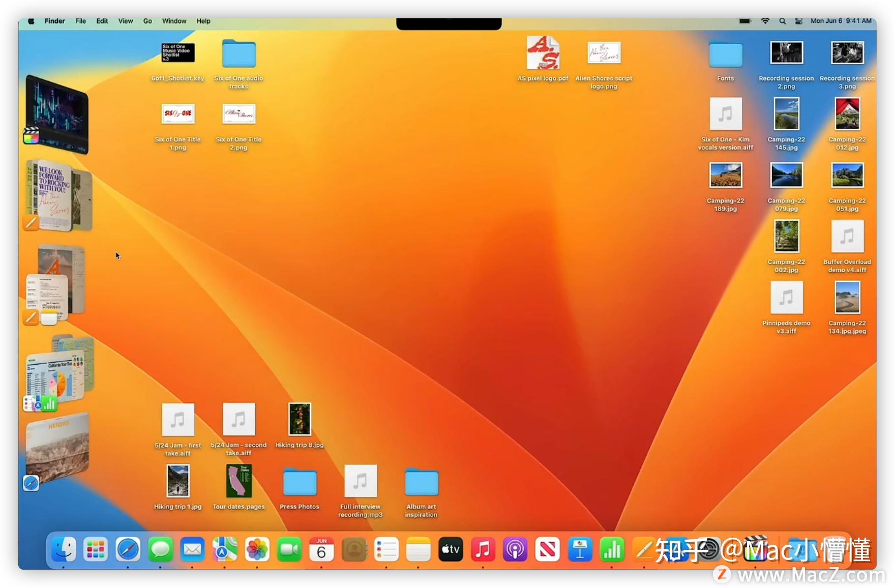The width and height of the screenshot is (895, 588).
Task: Check battery status in menu bar
Action: pyautogui.click(x=745, y=21)
